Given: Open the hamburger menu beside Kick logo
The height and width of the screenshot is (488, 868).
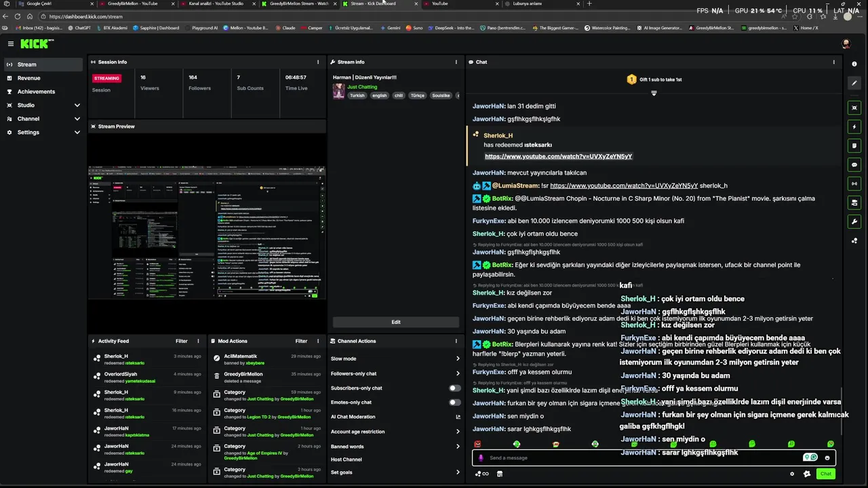Looking at the screenshot, I should point(10,43).
